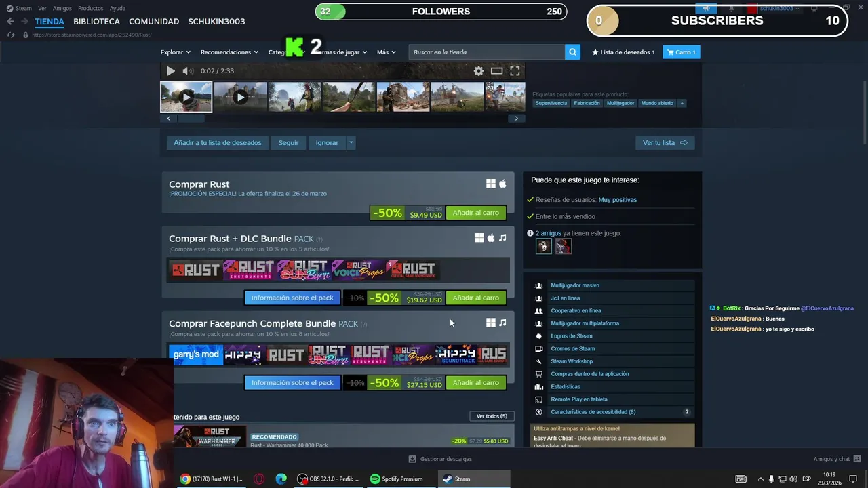This screenshot has height=488, width=868.
Task: Open Muy positivas user reviews link
Action: 617,200
